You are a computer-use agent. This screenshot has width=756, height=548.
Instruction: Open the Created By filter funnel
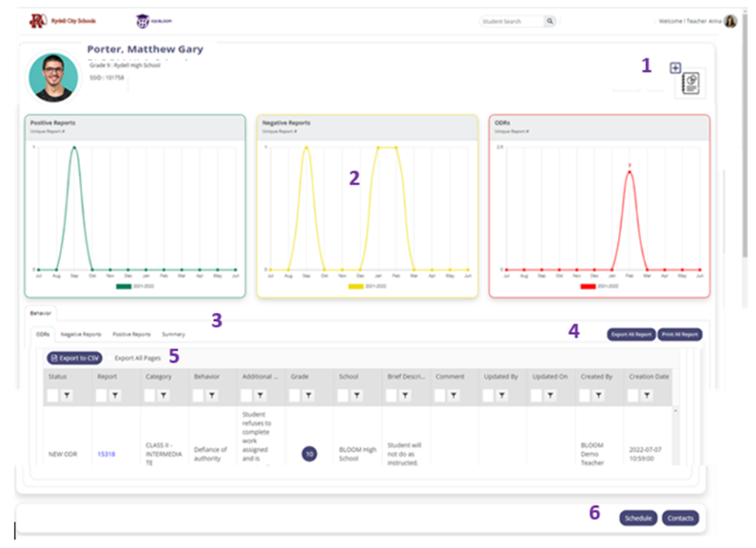[599, 396]
